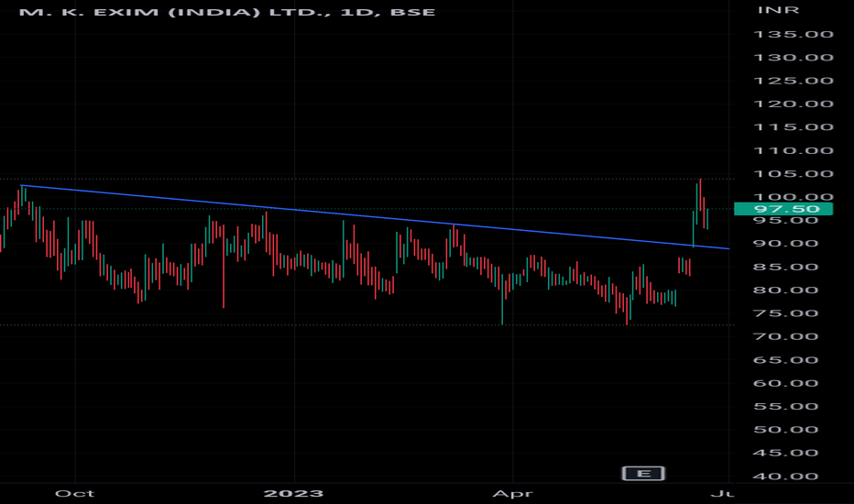The height and width of the screenshot is (504, 854).
Task: Click the 60.00 price axis label
Action: (785, 383)
